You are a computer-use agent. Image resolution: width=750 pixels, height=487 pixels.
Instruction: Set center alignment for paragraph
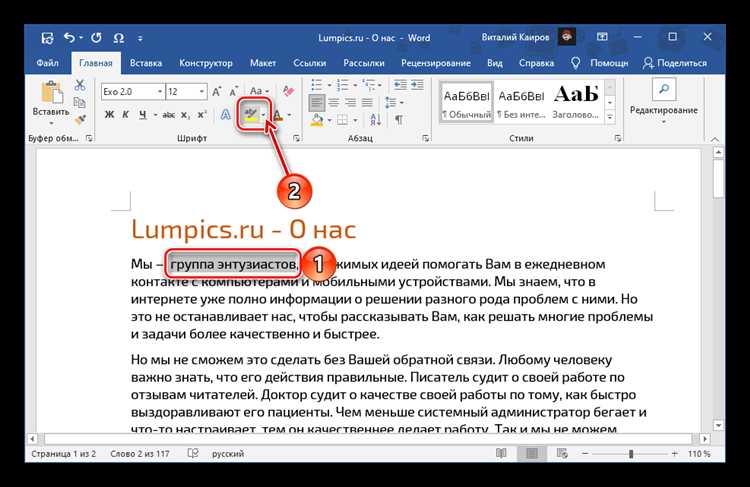333,102
